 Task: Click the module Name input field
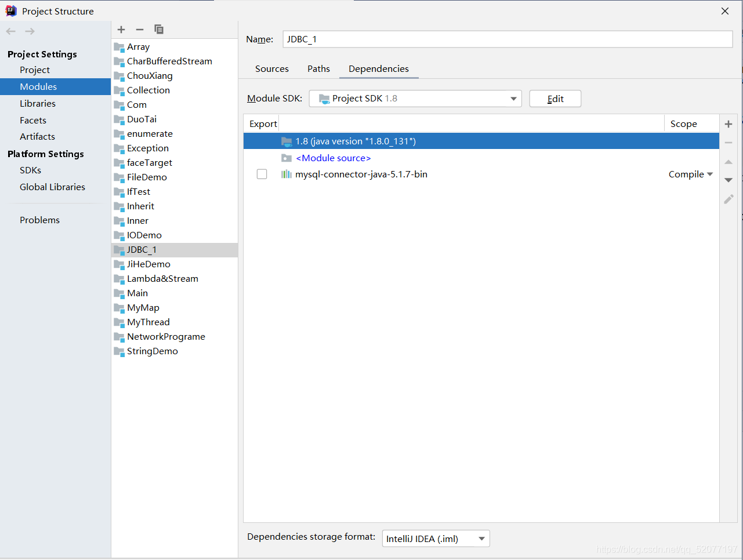[x=508, y=39]
